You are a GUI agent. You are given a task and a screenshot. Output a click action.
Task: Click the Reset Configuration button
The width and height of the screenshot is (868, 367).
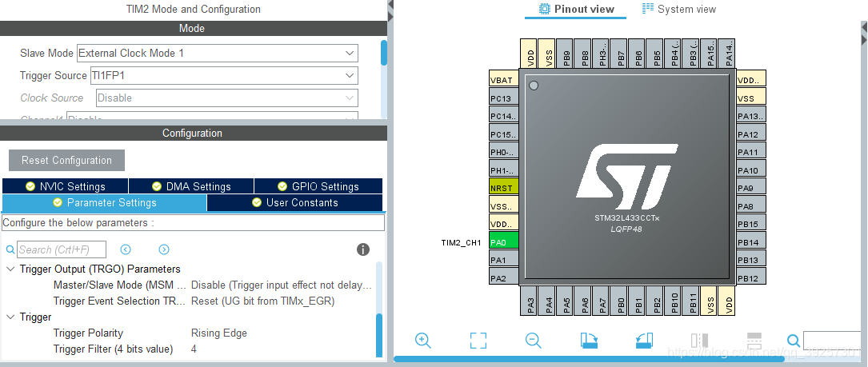[x=66, y=161]
